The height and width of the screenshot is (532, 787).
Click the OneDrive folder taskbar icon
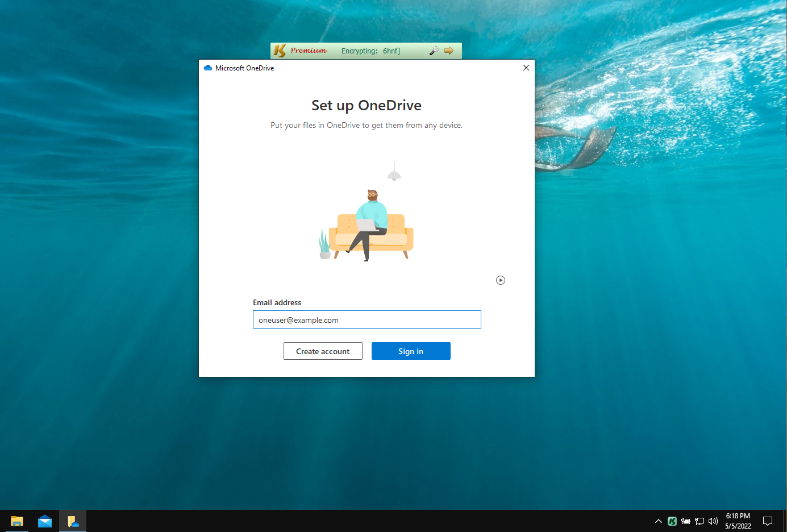73,521
